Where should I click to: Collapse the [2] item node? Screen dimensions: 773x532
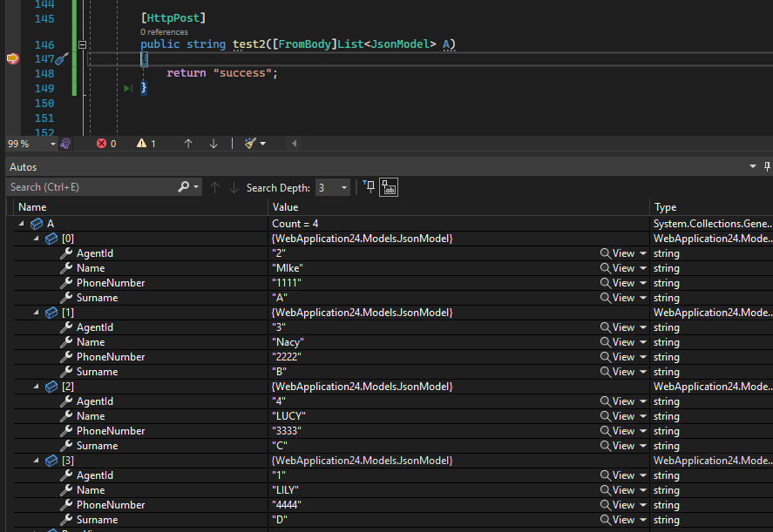point(36,387)
